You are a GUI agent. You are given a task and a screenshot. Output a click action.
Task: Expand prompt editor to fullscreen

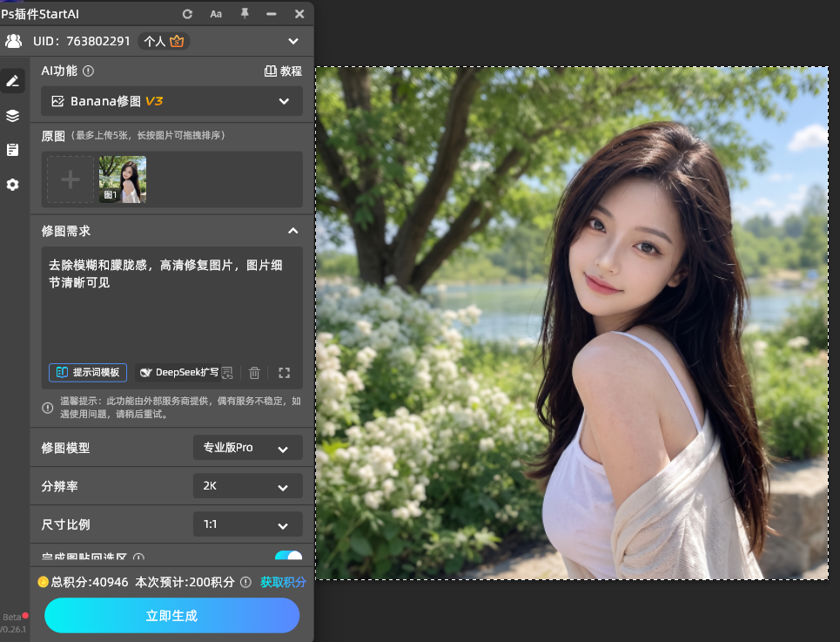click(284, 373)
